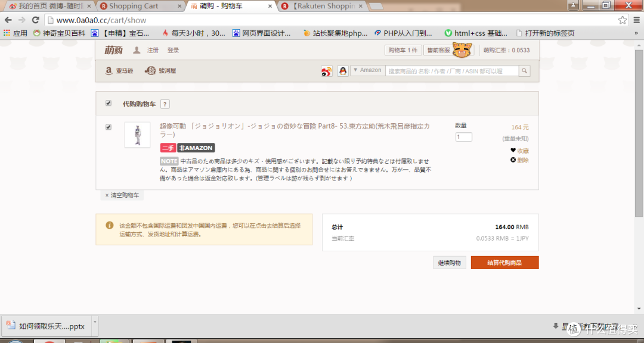This screenshot has width=644, height=343.
Task: Open the 【申精】宝石 bookmark
Action: click(x=120, y=33)
